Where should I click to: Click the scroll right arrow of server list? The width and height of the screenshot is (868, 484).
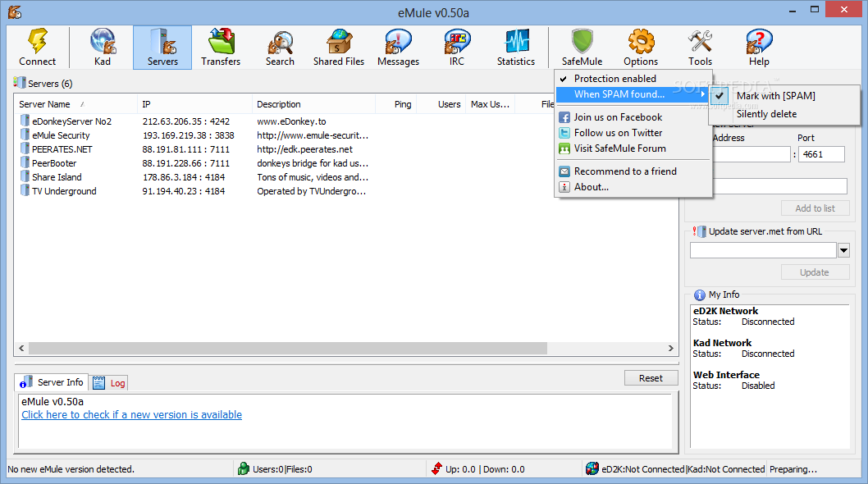pos(671,349)
